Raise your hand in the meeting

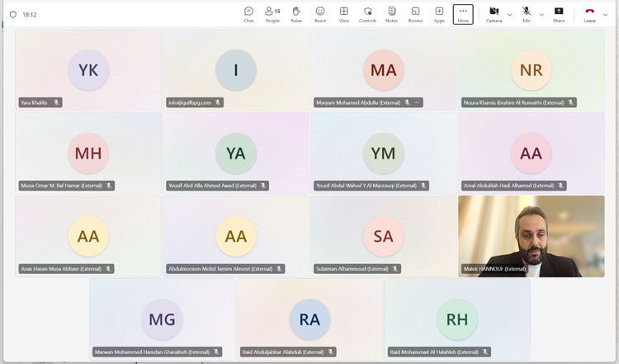pos(295,14)
